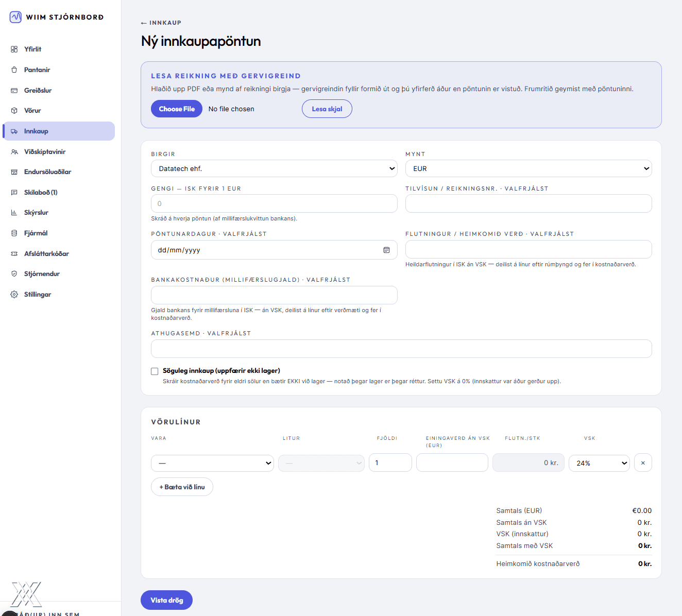
Task: Click the Viðskiptavinir people icon
Action: 14,152
